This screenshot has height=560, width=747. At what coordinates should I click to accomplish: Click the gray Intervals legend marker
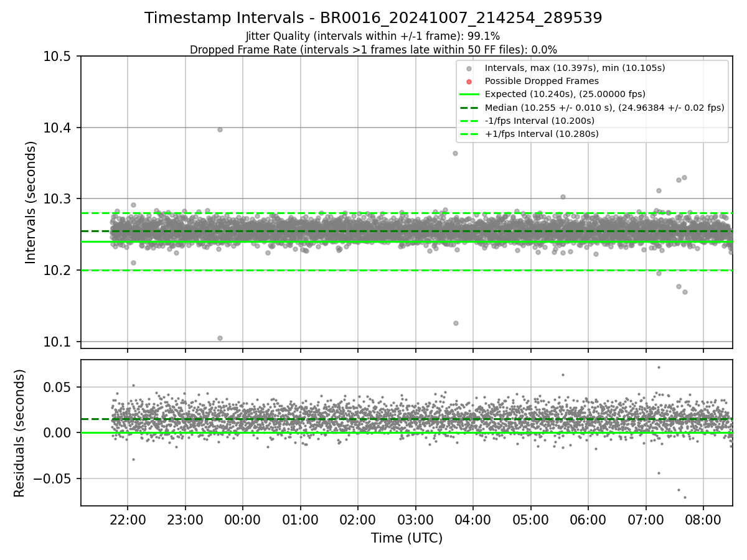pyautogui.click(x=469, y=68)
